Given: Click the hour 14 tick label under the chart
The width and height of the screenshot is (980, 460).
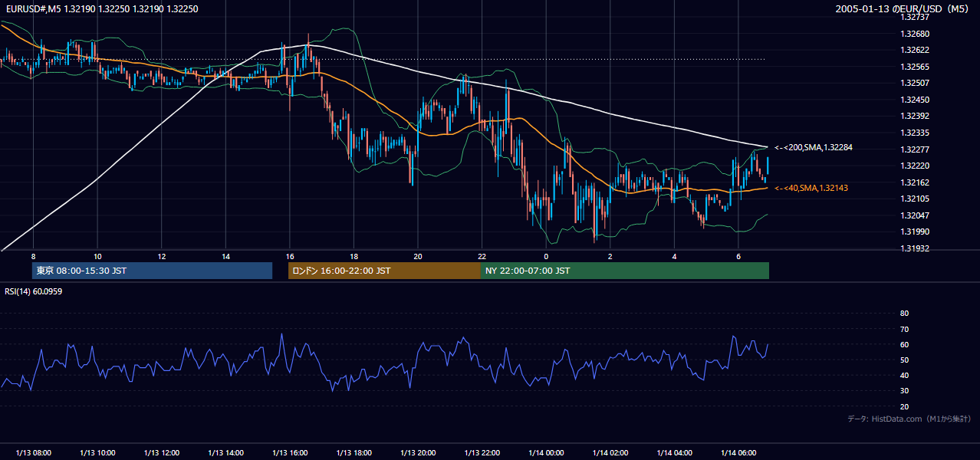Looking at the screenshot, I should point(225,256).
